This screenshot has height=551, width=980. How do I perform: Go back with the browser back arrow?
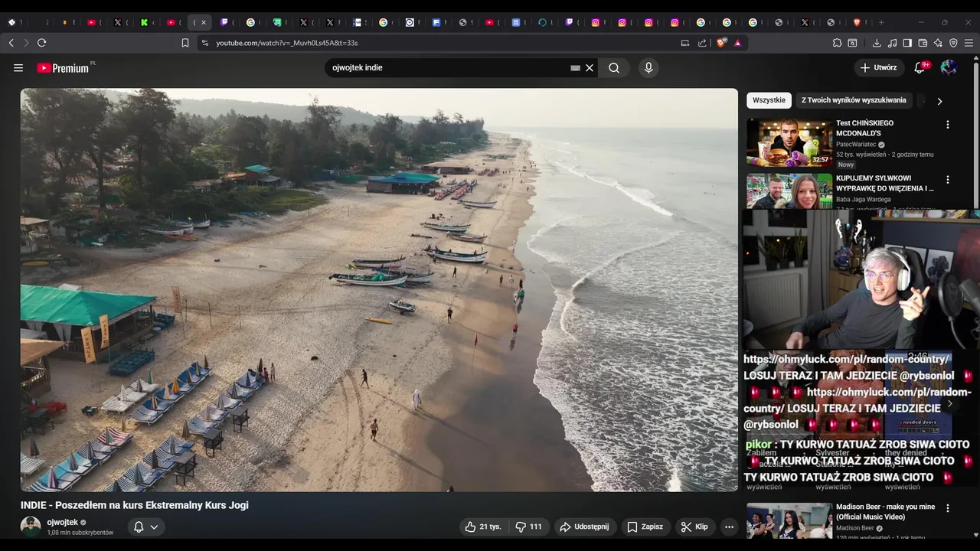(x=11, y=43)
